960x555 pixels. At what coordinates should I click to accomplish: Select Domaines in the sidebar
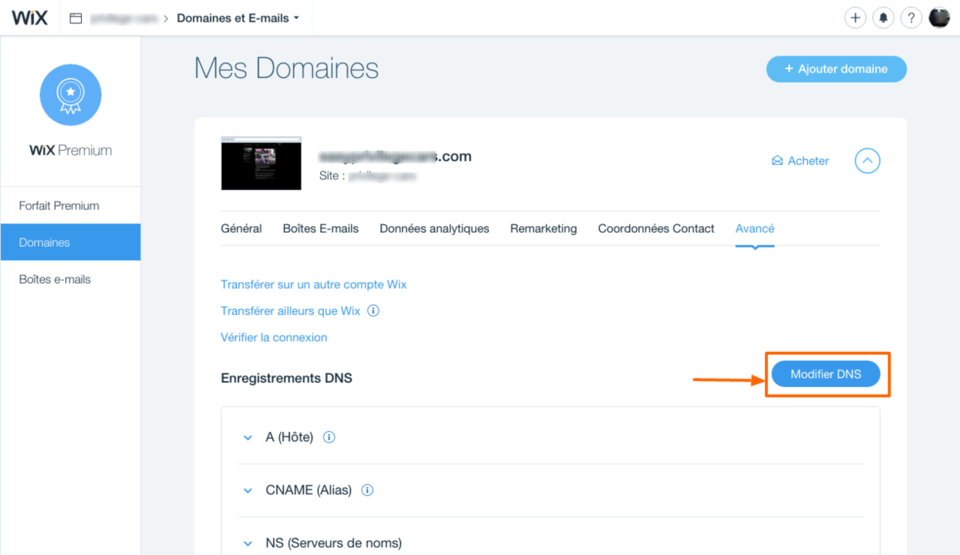point(70,243)
